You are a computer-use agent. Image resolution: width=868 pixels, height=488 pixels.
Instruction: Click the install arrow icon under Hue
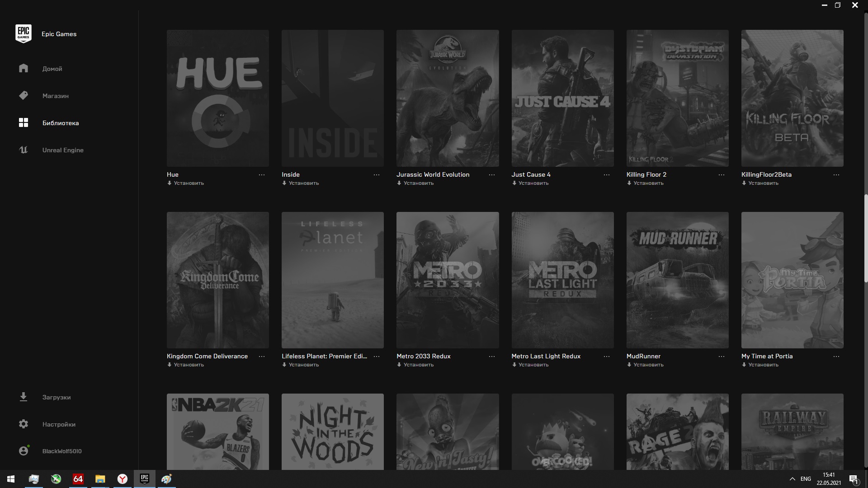[170, 183]
